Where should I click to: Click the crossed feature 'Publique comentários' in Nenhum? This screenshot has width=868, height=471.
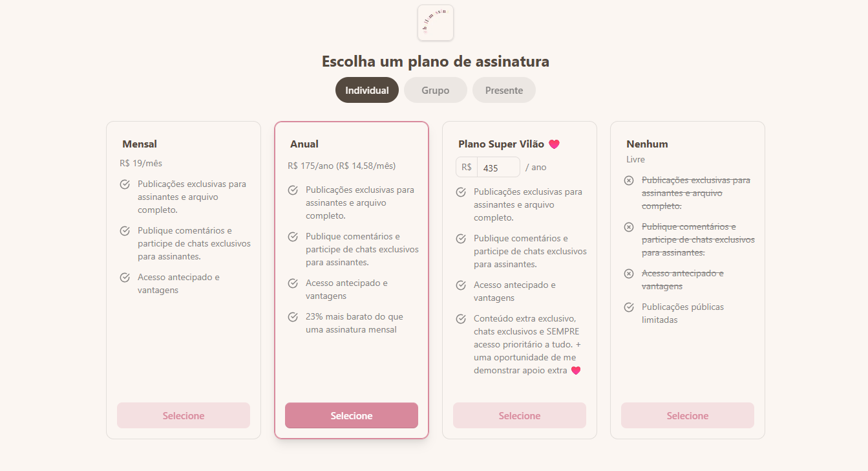click(x=629, y=226)
